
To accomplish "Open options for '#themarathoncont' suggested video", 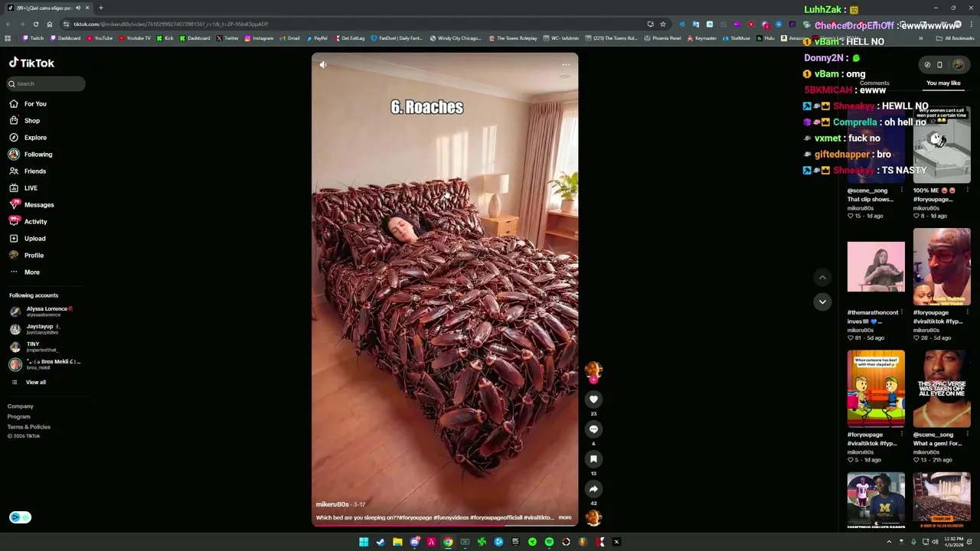I will coord(901,312).
